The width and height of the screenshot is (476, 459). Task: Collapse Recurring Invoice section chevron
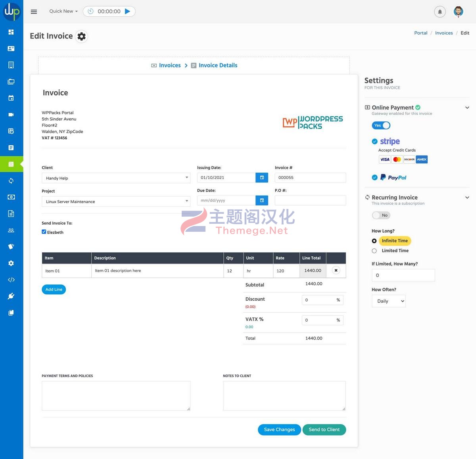[467, 197]
